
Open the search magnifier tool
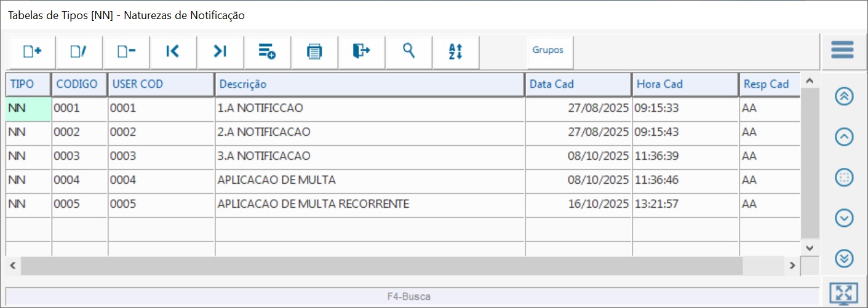(408, 52)
